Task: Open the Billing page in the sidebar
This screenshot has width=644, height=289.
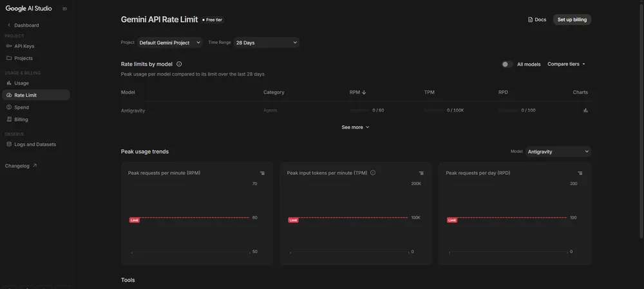Action: pos(21,119)
